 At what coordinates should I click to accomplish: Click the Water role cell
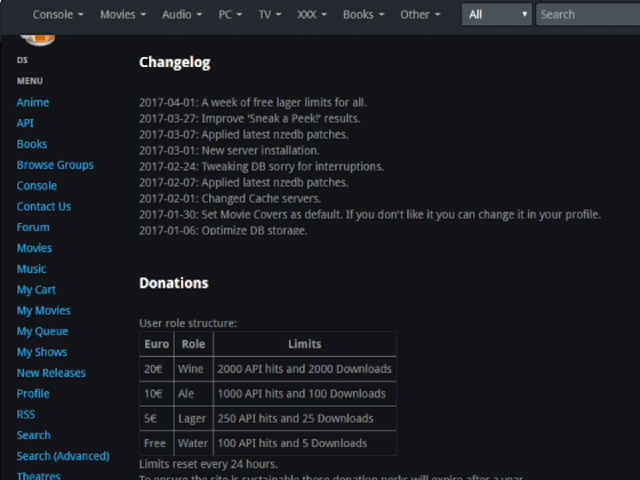(193, 443)
